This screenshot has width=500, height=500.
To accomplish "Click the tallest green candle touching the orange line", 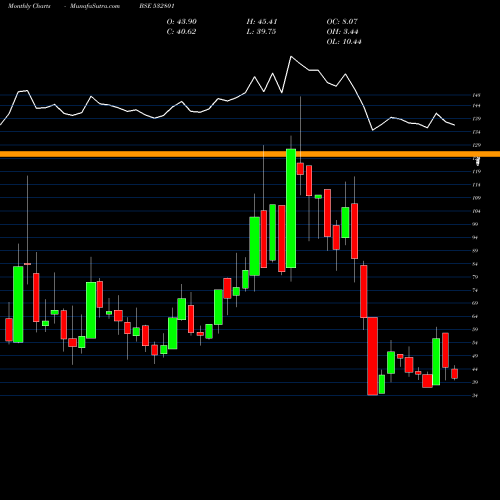I will [291, 208].
